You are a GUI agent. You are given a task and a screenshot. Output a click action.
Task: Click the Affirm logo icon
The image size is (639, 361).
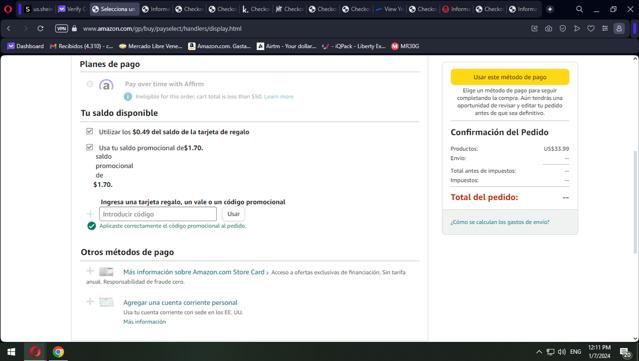pos(106,85)
